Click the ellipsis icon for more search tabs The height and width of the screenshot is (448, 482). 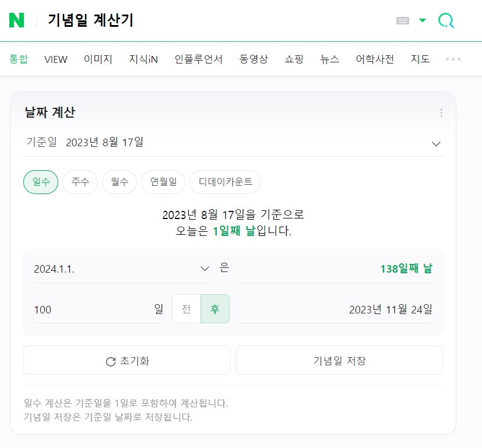[453, 59]
